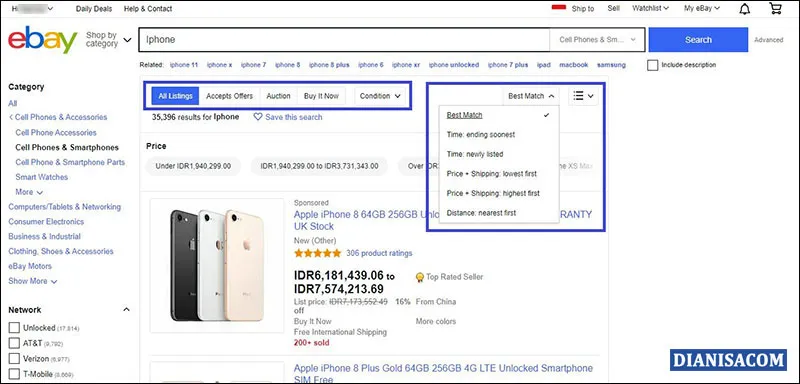This screenshot has height=384, width=800.
Task: Open Advanced search link
Action: pyautogui.click(x=768, y=40)
